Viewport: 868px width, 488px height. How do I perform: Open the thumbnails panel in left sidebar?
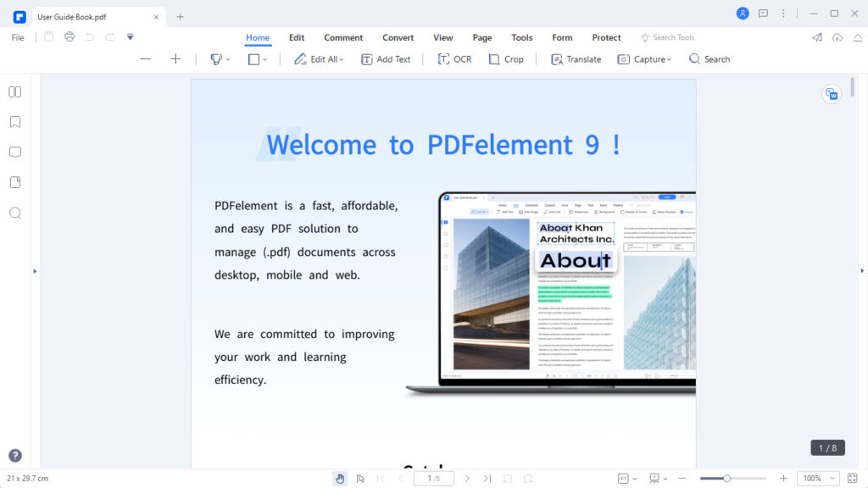point(15,91)
